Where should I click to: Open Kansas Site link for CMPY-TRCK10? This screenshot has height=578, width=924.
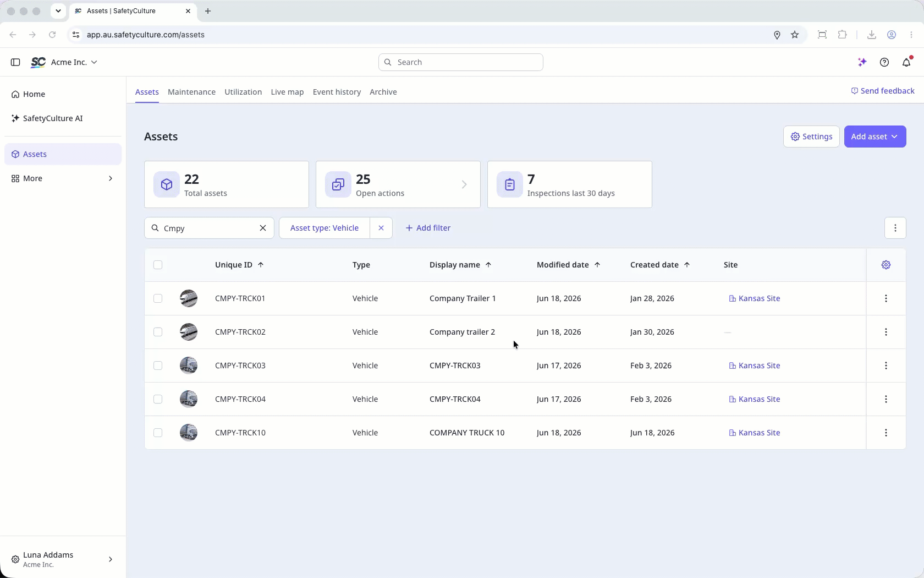tap(755, 433)
